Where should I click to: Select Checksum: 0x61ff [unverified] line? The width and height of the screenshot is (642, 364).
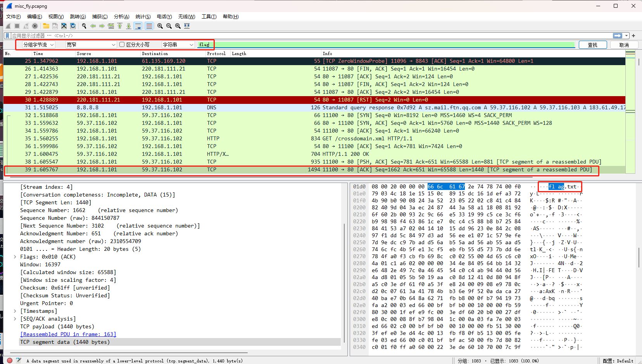click(65, 288)
